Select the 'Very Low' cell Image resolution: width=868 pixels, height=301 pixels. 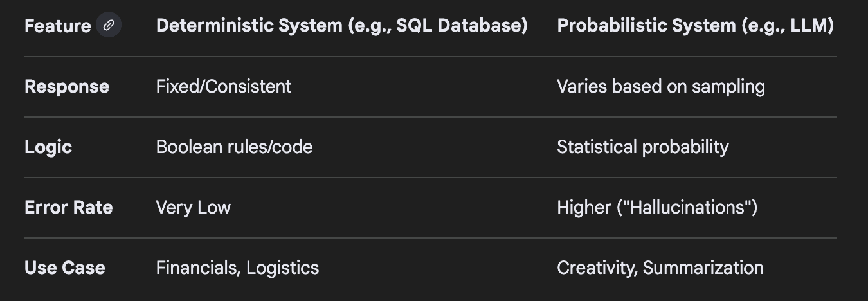pos(193,208)
